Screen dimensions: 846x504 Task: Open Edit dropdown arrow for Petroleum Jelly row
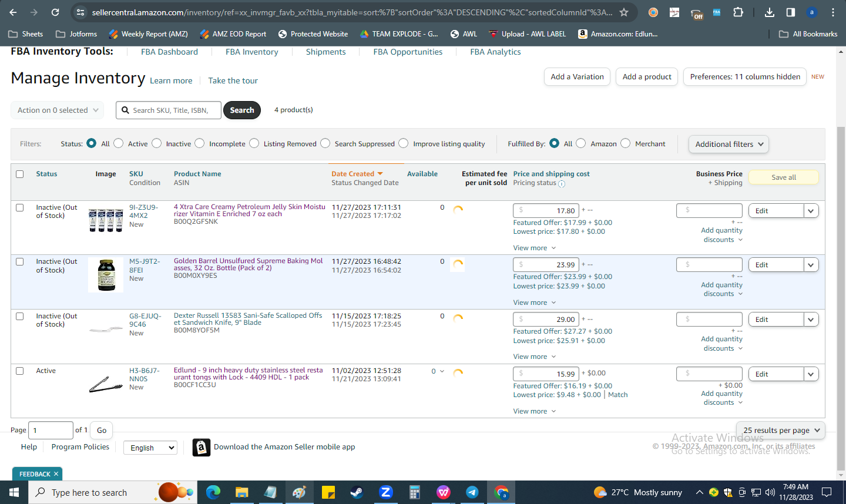811,211
